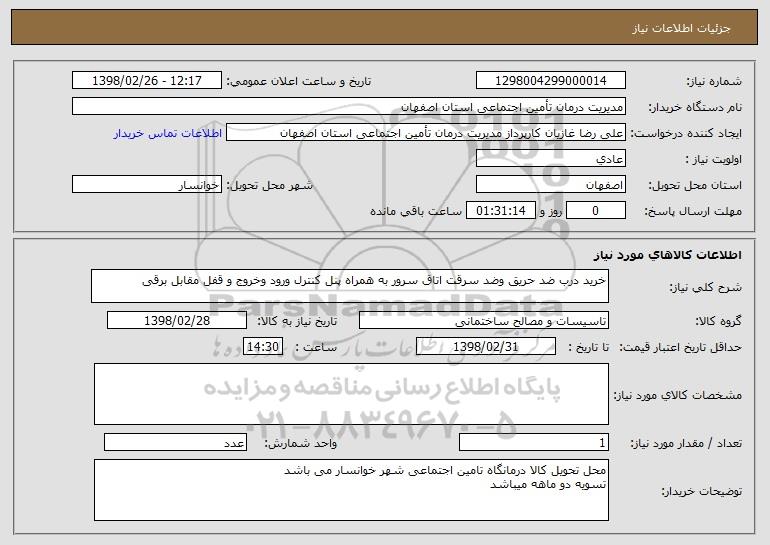Open the اطلاعات تماس خریدار link
The image size is (770, 545).
click(167, 133)
